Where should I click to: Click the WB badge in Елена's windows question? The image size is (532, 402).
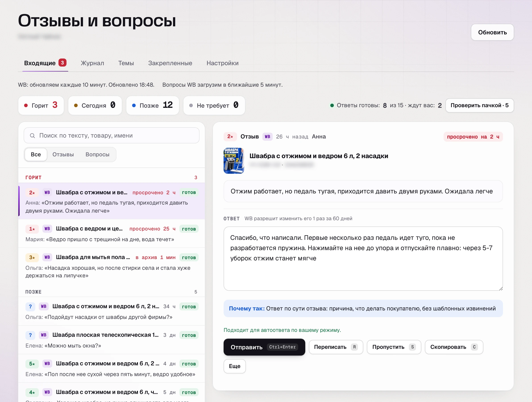click(44, 335)
